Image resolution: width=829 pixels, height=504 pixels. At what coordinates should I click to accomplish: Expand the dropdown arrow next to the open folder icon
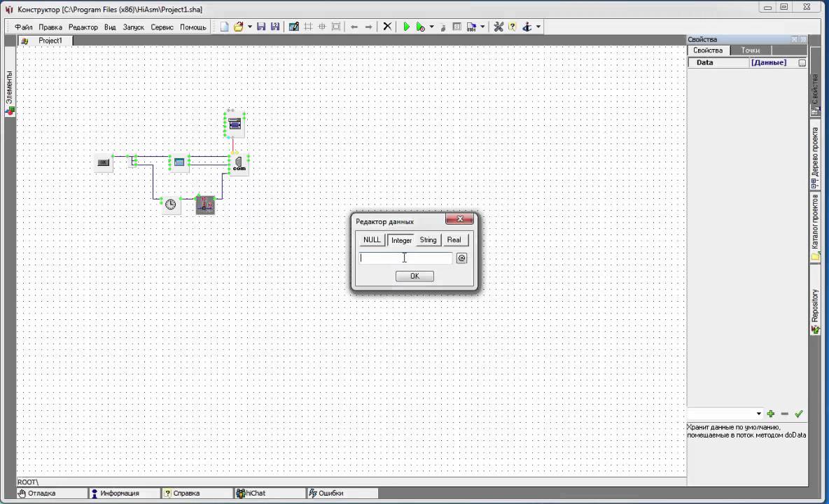tap(249, 27)
